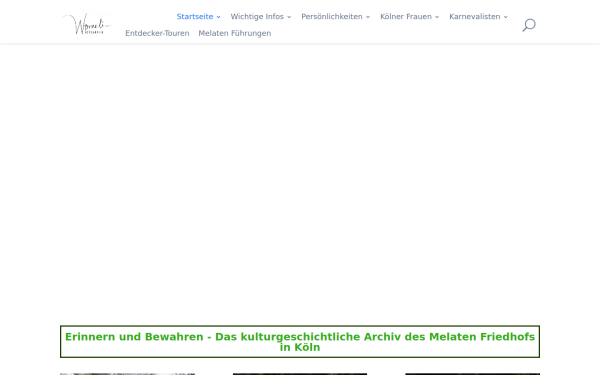
Task: Go to Melaten Führungen page
Action: coord(235,33)
